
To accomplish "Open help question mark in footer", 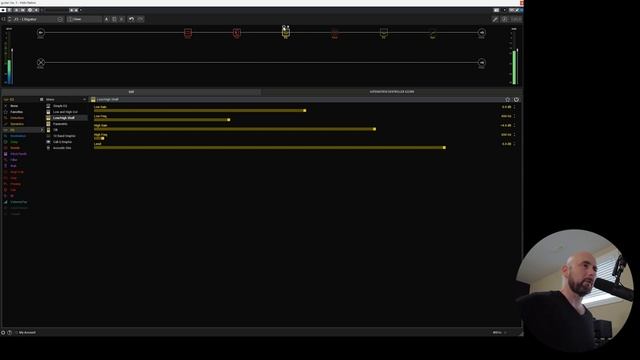I will click(x=9, y=333).
